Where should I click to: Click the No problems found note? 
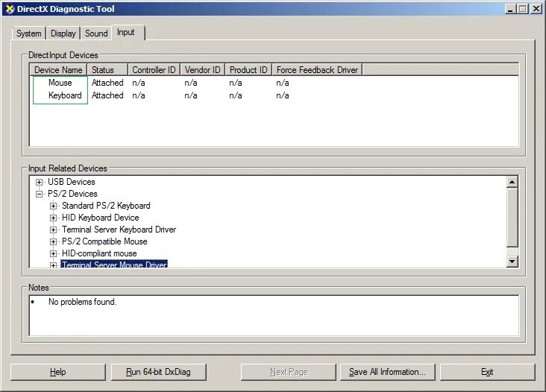(82, 302)
